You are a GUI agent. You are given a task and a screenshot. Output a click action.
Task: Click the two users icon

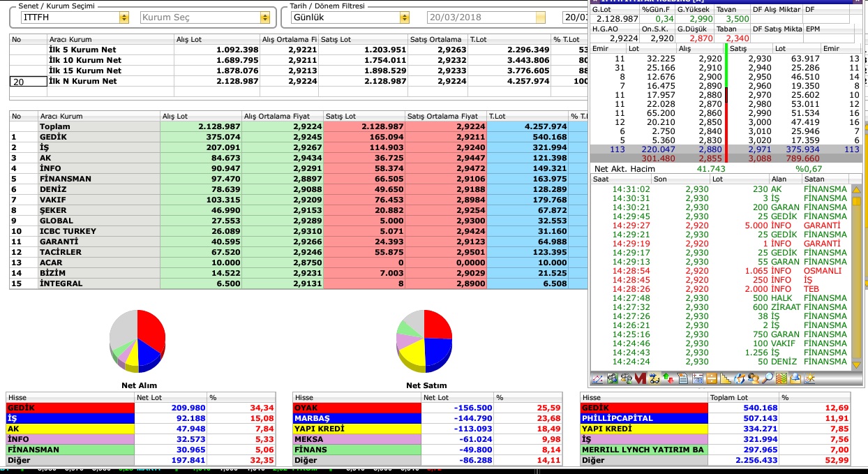click(754, 379)
